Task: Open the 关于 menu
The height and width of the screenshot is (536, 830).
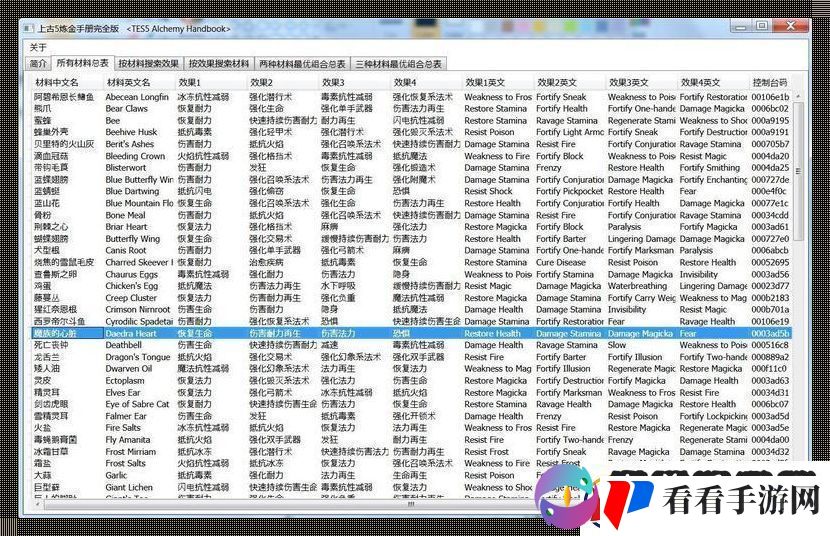Action: pos(38,47)
